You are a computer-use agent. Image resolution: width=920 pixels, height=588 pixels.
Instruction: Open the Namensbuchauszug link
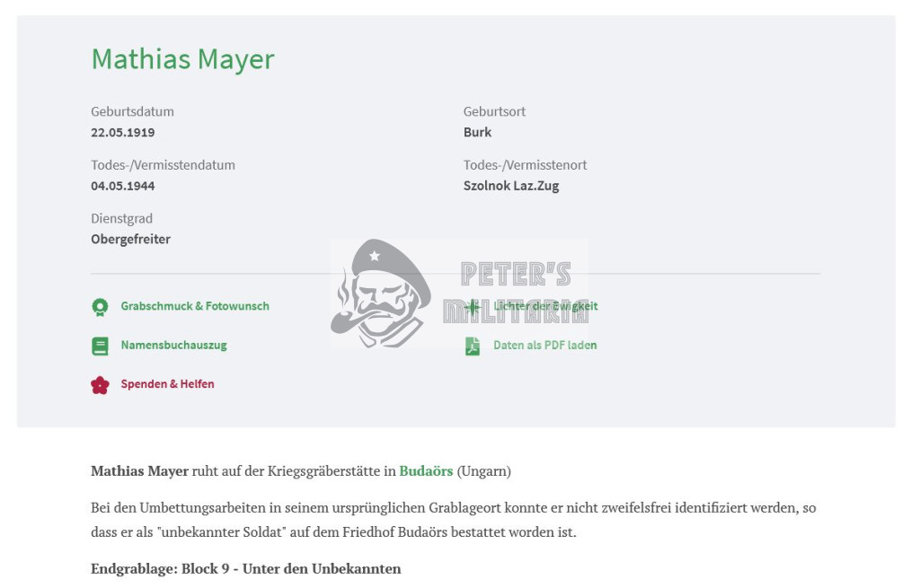[x=173, y=346]
